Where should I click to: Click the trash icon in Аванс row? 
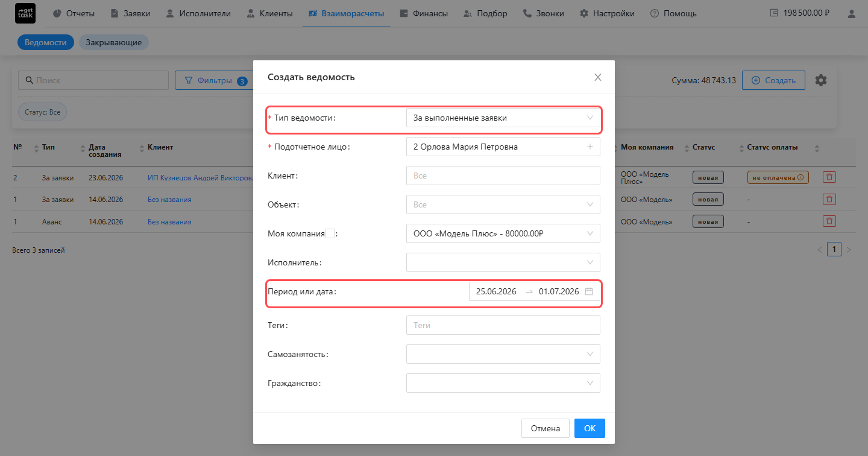829,221
